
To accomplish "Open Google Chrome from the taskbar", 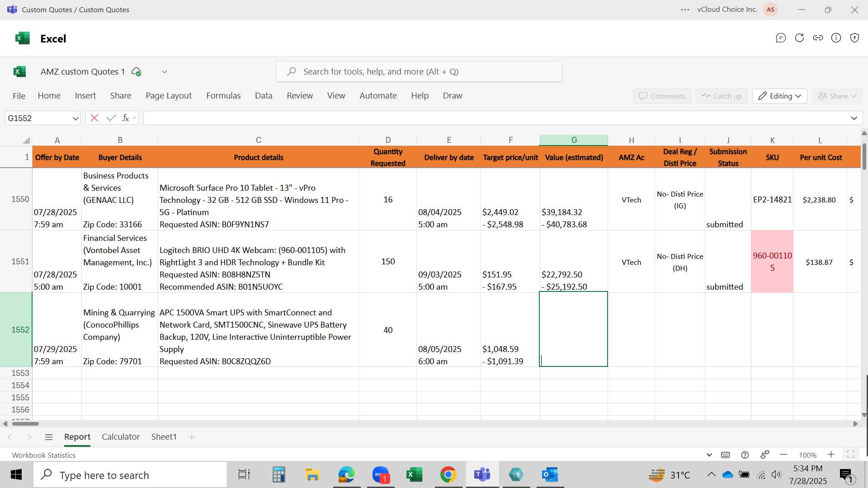I will (448, 475).
